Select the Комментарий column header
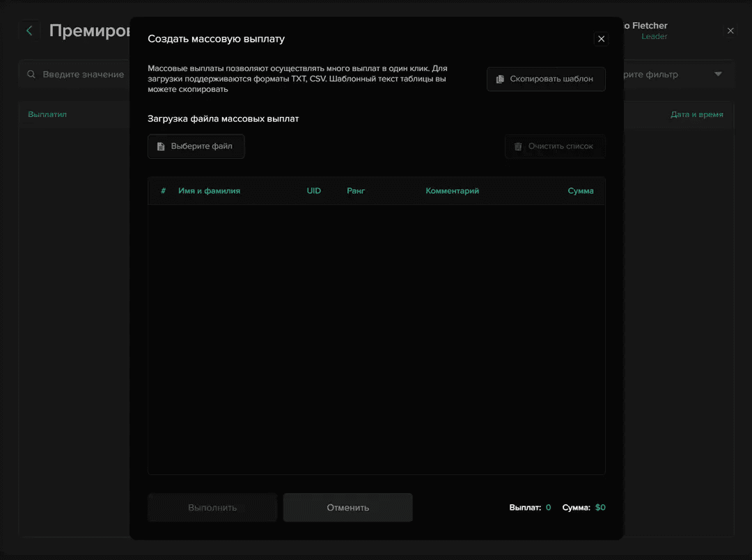Screen dimensions: 752x560 coord(452,191)
